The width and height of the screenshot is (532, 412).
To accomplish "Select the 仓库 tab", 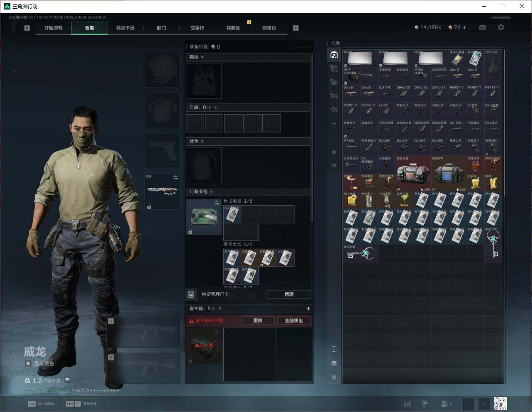I will tap(90, 28).
